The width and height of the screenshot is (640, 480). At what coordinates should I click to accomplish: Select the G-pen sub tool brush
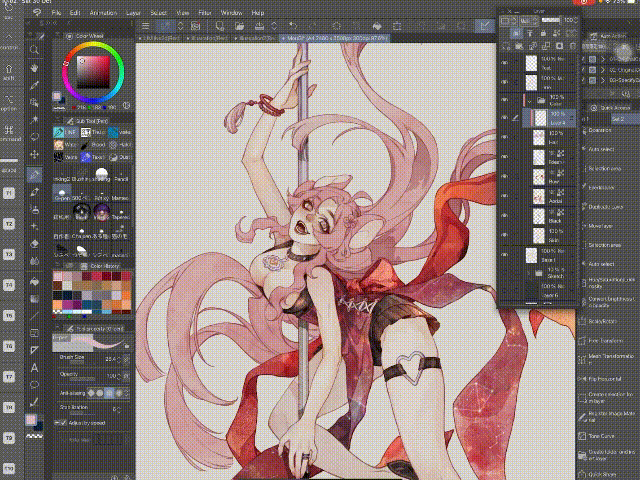point(62,194)
